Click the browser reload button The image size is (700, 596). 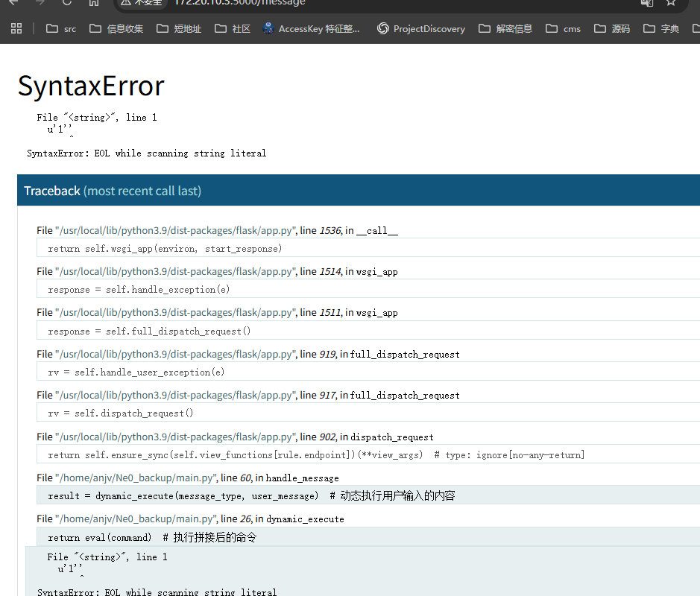(x=67, y=2)
